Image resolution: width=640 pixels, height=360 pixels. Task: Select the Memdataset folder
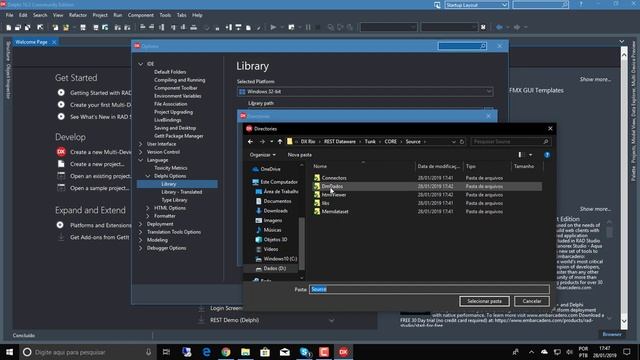click(x=335, y=211)
